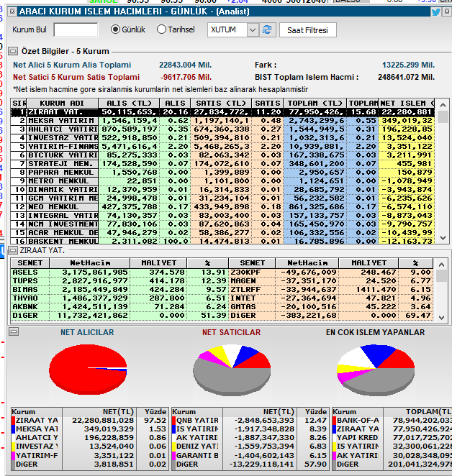Click the pin icon at title bar left

click(12, 12)
